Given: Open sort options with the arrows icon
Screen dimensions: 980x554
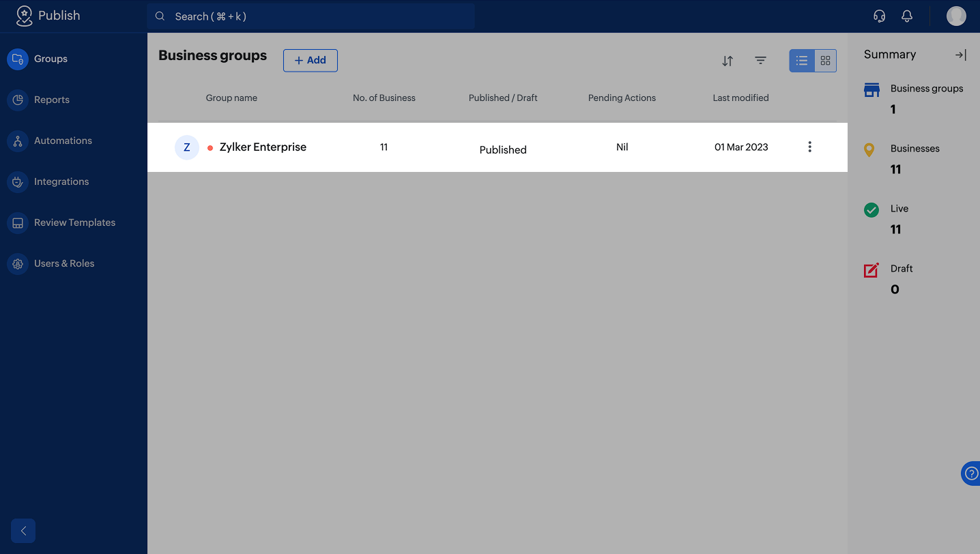Looking at the screenshot, I should (x=727, y=61).
